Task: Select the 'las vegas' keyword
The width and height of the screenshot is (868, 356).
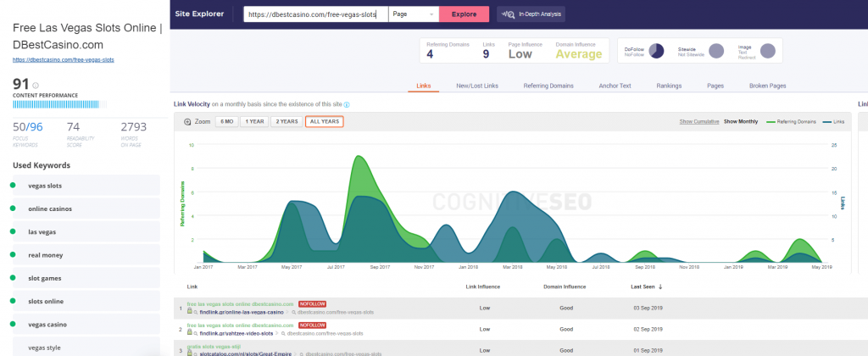Action: (86, 232)
